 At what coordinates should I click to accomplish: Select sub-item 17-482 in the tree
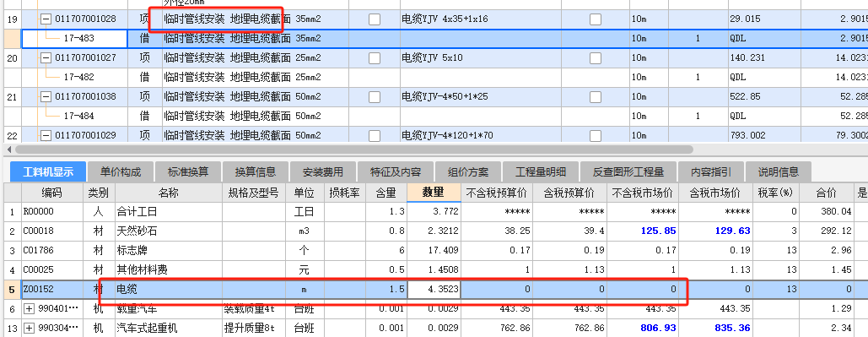78,78
